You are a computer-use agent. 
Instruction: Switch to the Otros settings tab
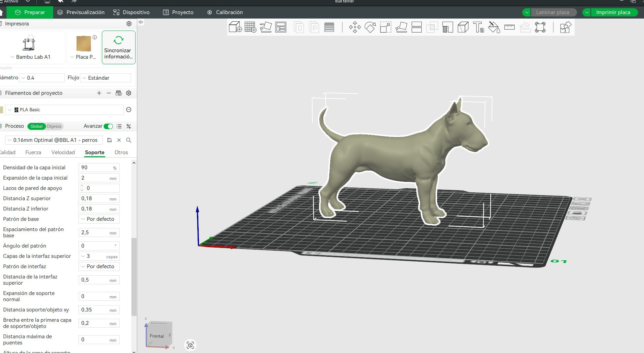121,152
